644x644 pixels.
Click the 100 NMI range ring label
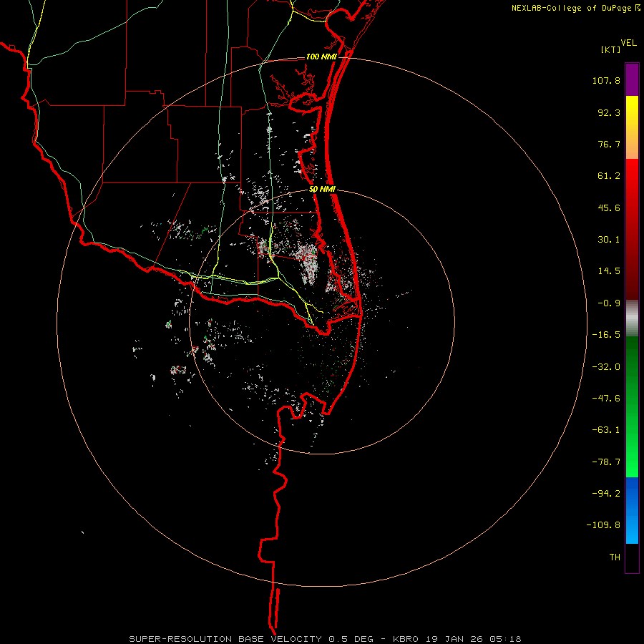[x=321, y=57]
